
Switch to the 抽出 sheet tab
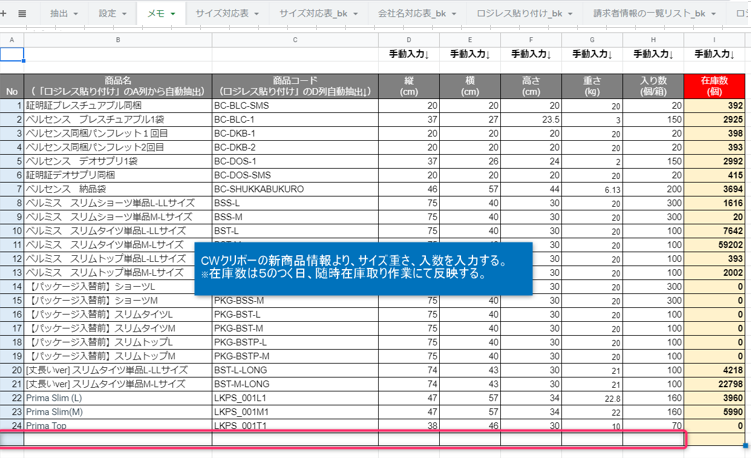[x=59, y=13]
